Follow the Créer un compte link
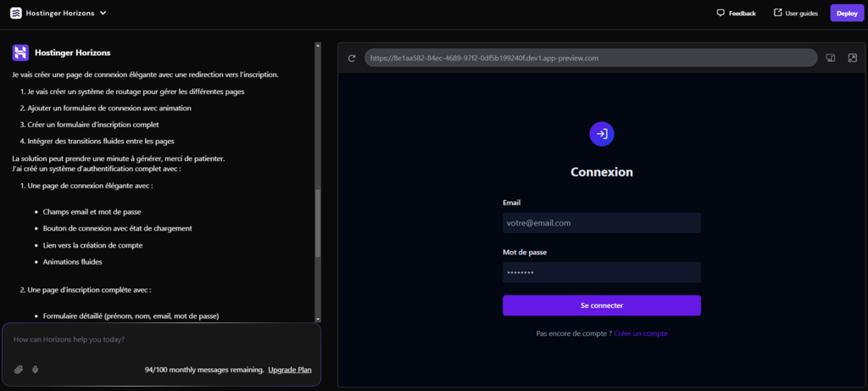The image size is (868, 391). coord(641,333)
